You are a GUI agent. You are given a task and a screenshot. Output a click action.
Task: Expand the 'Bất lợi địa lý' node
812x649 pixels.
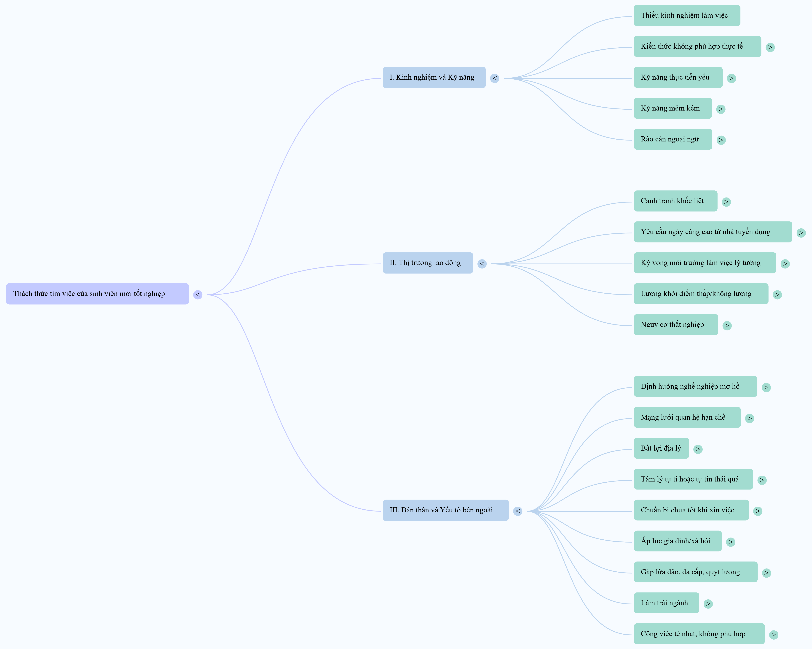coord(698,449)
